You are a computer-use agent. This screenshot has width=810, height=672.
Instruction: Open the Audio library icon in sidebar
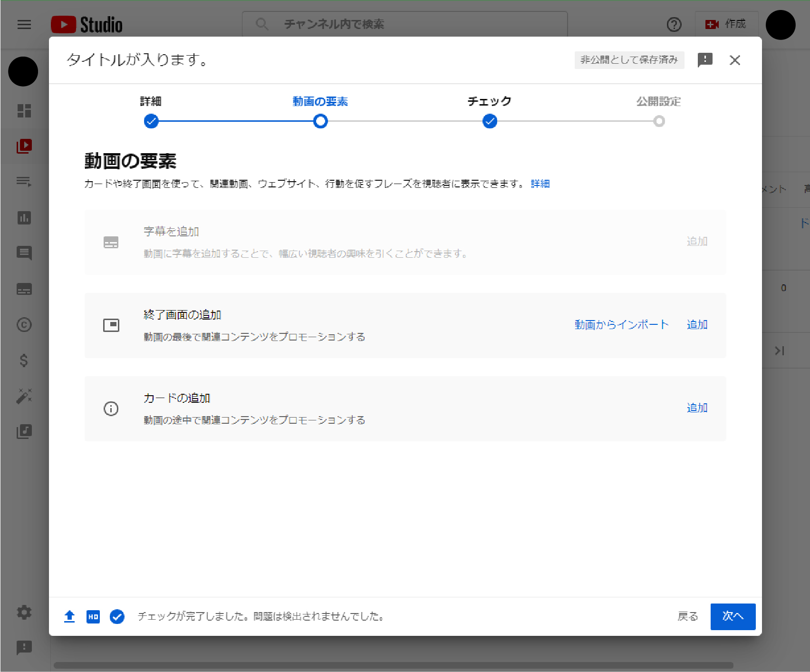click(24, 431)
